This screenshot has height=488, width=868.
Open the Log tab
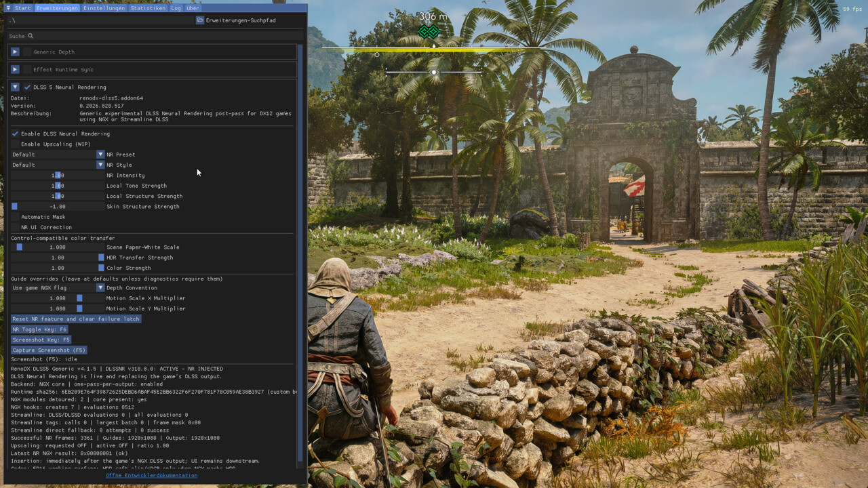(176, 8)
